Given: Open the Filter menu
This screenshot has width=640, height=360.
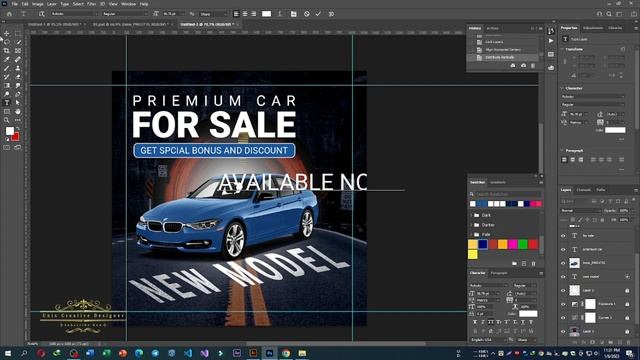Looking at the screenshot, I should click(91, 4).
